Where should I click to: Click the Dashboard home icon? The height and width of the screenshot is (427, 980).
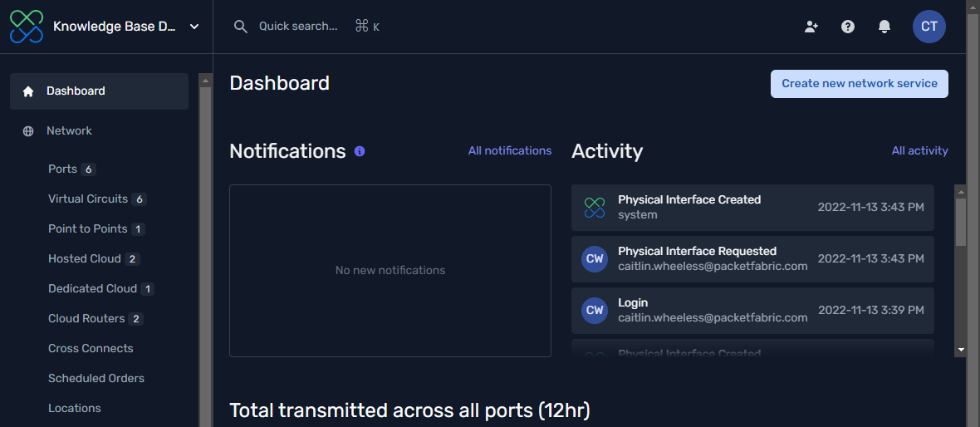pyautogui.click(x=28, y=91)
